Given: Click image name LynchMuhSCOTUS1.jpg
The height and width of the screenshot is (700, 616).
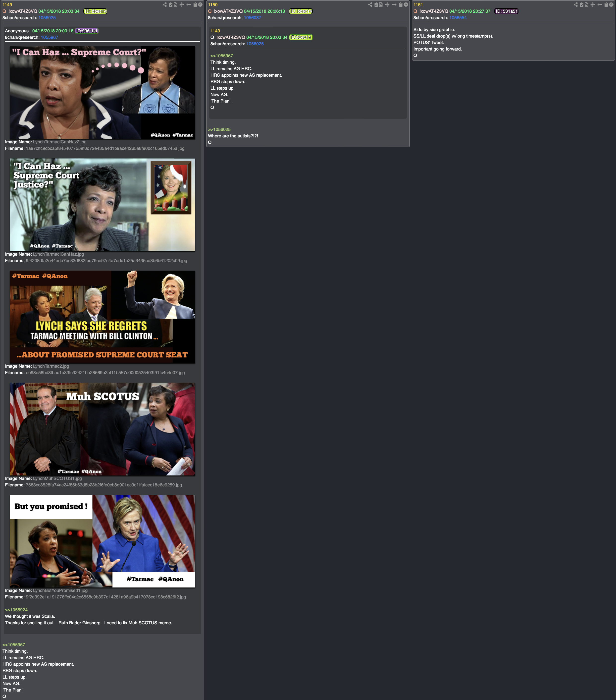Looking at the screenshot, I should coord(57,478).
